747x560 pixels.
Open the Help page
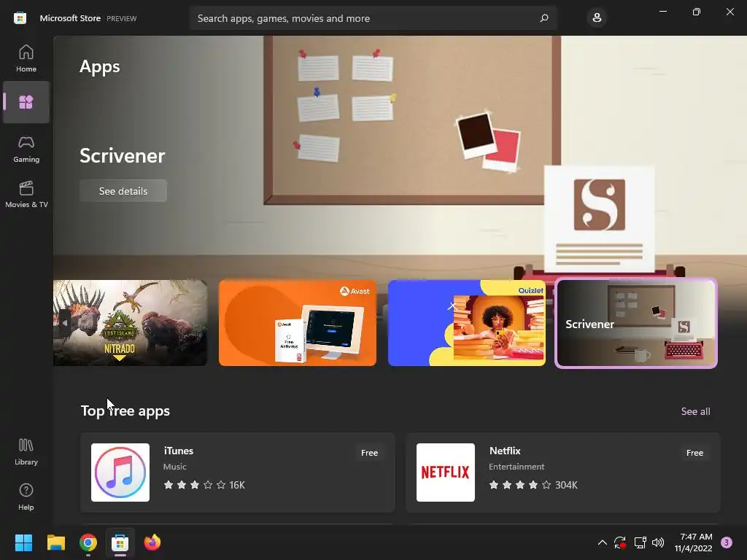[x=26, y=497]
